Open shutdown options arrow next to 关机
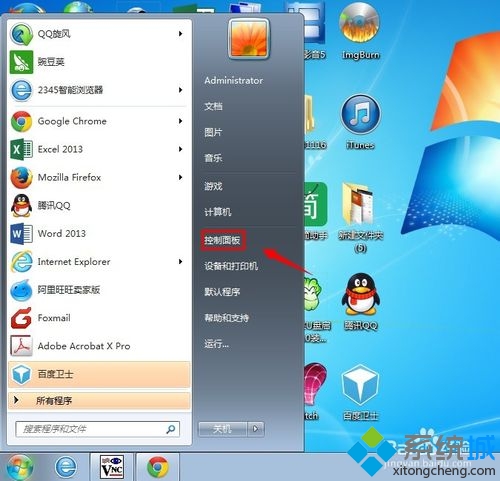 point(256,429)
